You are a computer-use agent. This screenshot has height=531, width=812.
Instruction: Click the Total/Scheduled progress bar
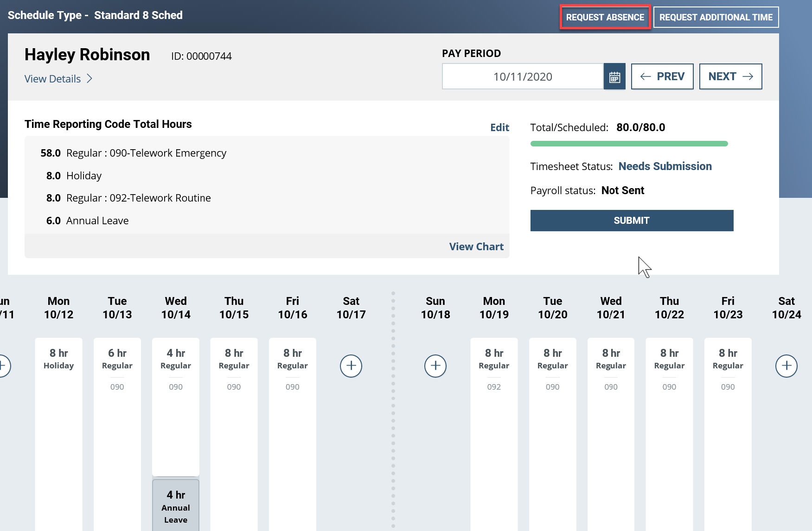(629, 144)
